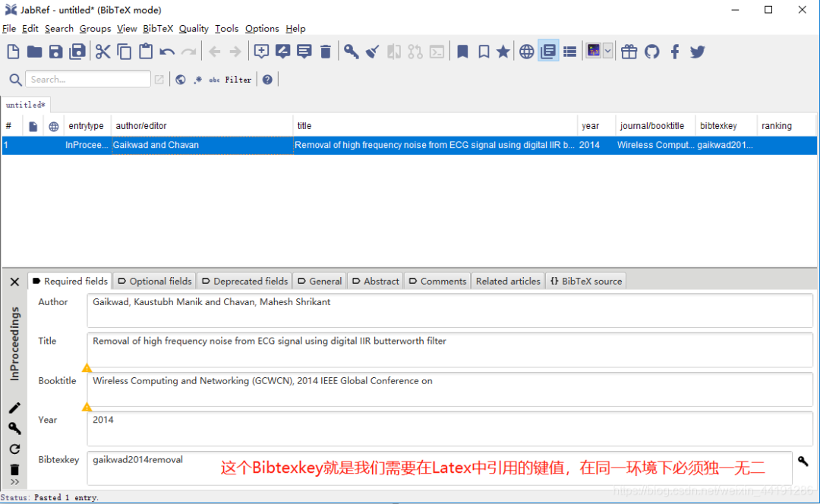The height and width of the screenshot is (504, 820).
Task: Open the Options menu
Action: (262, 28)
